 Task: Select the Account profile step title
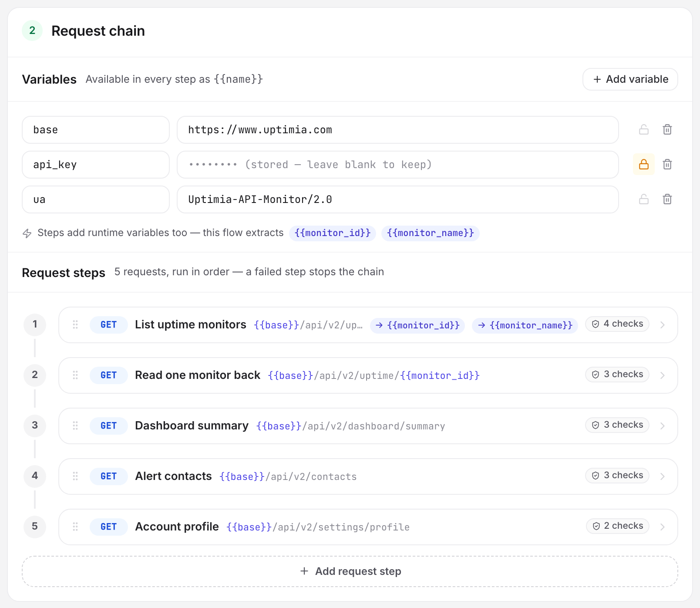pos(177,527)
